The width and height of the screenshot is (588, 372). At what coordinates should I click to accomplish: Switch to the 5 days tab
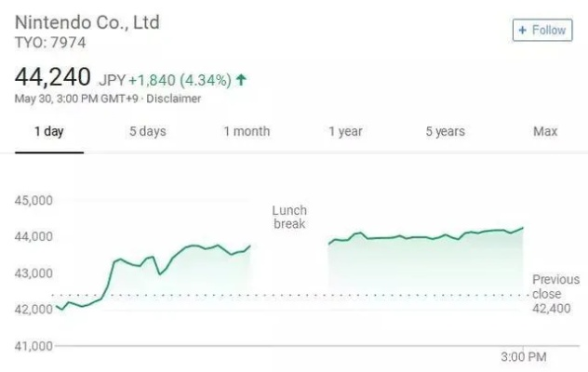point(147,131)
